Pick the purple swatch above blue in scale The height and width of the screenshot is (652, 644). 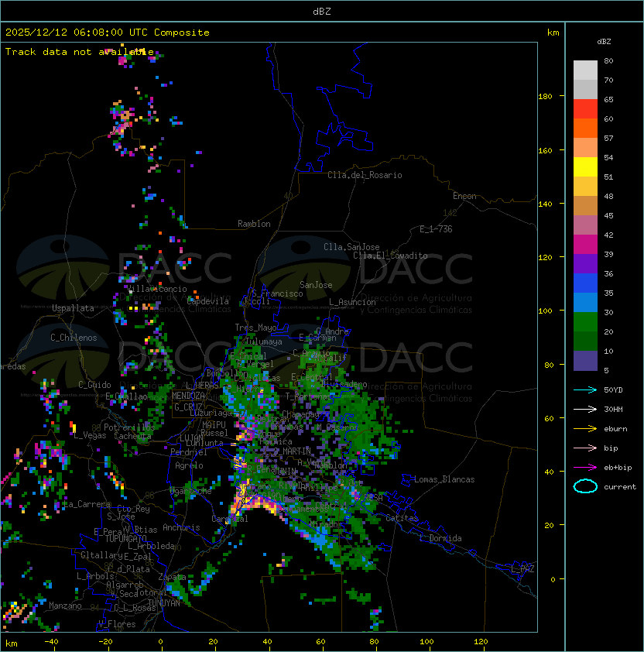point(585,263)
